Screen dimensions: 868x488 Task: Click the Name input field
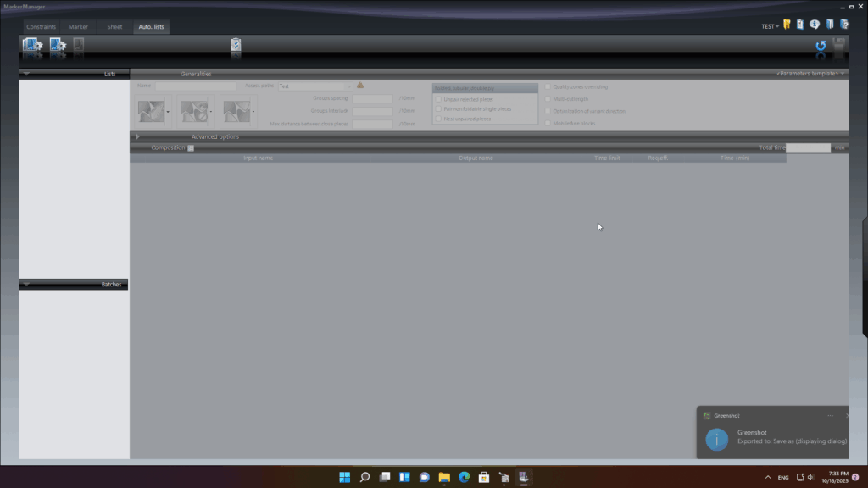[x=195, y=86]
